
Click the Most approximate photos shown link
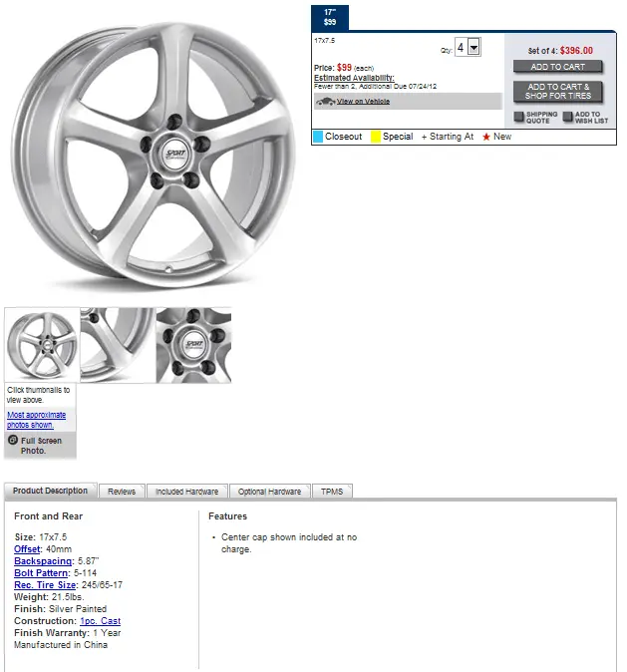tap(37, 419)
